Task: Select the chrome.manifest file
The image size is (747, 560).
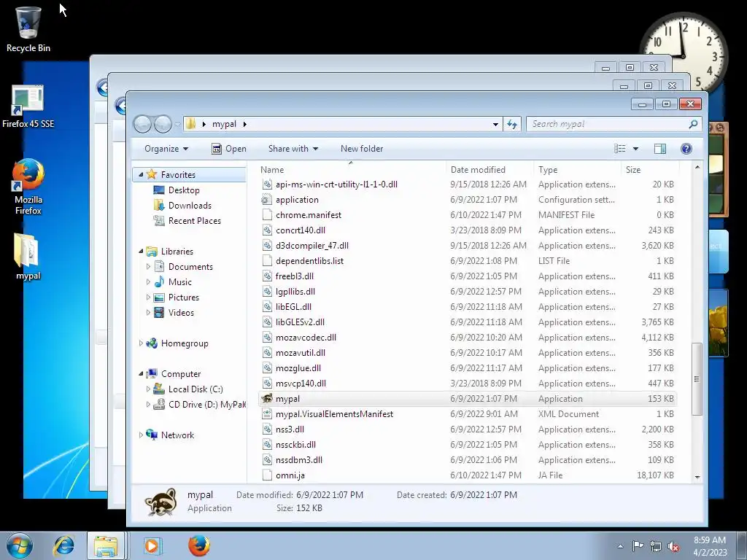Action: [x=468, y=215]
